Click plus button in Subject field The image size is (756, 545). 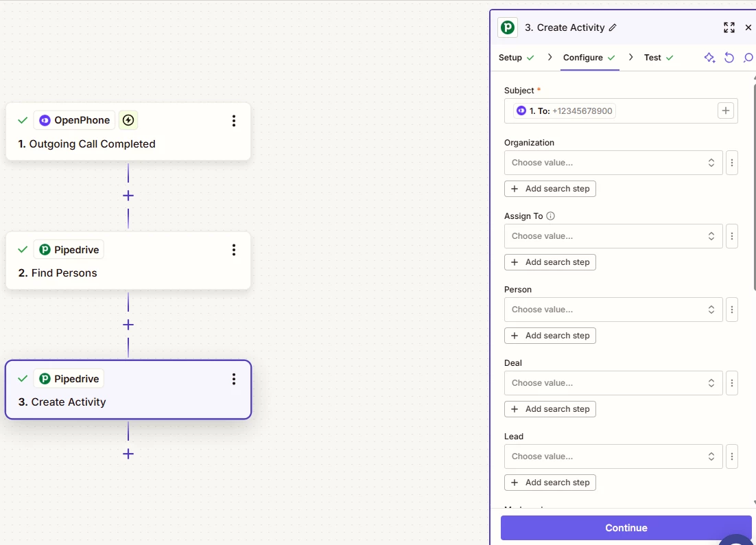click(x=726, y=111)
